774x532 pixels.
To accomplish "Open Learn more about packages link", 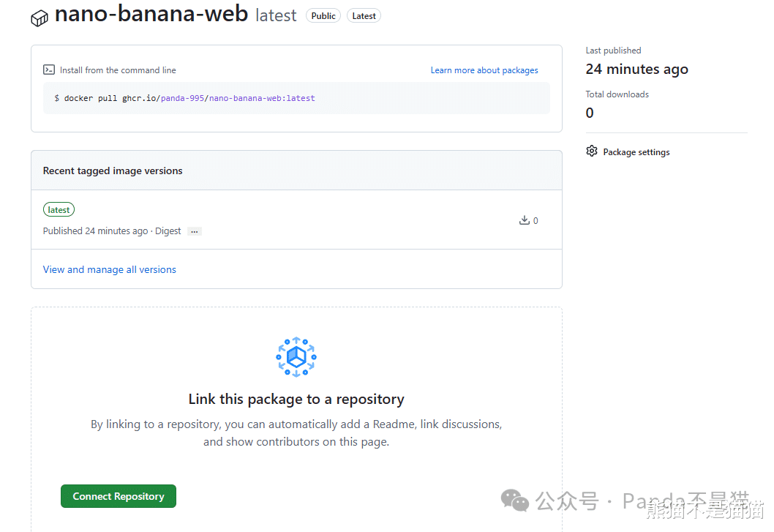I will 484,70.
